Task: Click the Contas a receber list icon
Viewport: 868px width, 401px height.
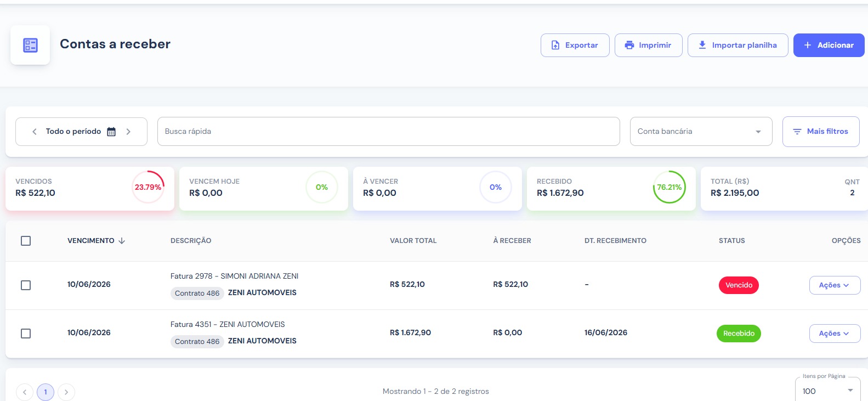Action: [x=30, y=45]
